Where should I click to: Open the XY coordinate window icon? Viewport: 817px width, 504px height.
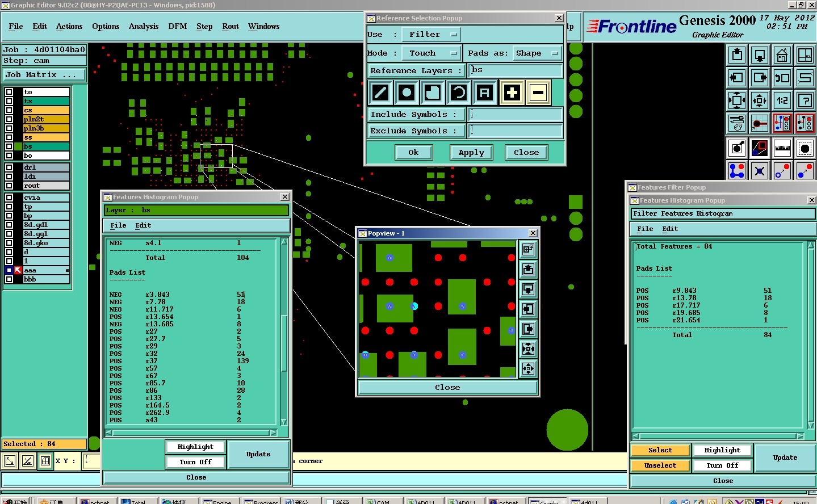tap(805, 55)
